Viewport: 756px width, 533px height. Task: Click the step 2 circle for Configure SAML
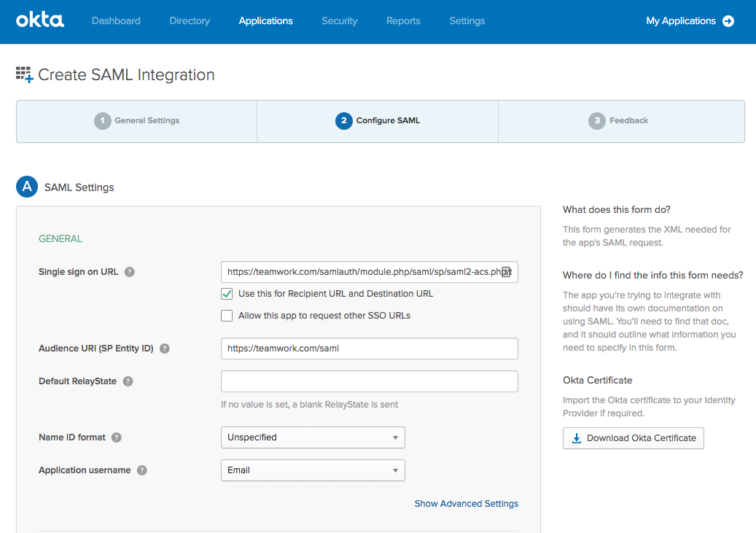click(344, 120)
